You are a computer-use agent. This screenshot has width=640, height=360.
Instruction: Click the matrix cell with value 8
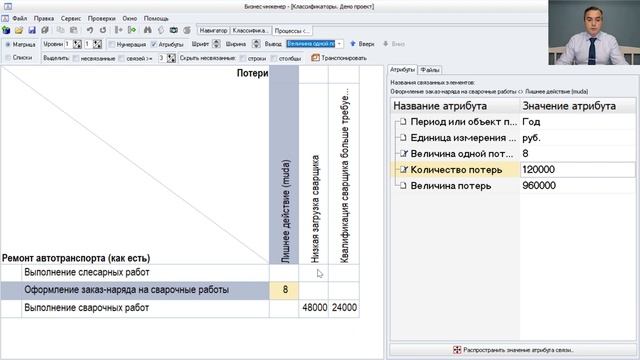tap(284, 290)
